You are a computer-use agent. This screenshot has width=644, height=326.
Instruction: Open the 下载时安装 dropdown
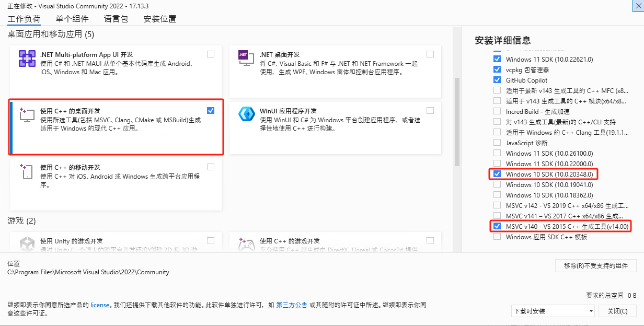[553, 311]
